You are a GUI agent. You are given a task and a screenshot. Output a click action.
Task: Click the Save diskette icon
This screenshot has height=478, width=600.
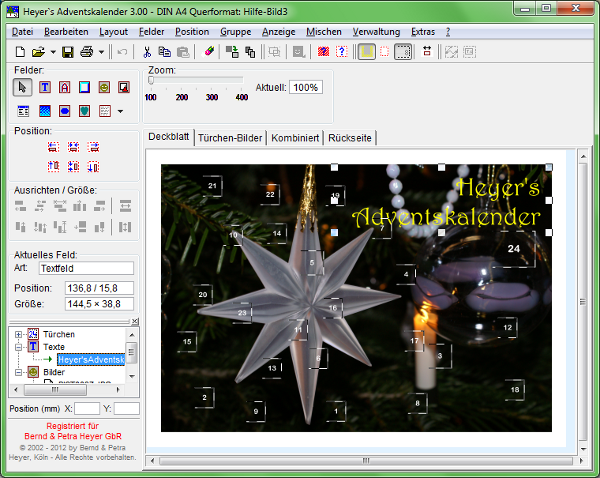tap(68, 51)
